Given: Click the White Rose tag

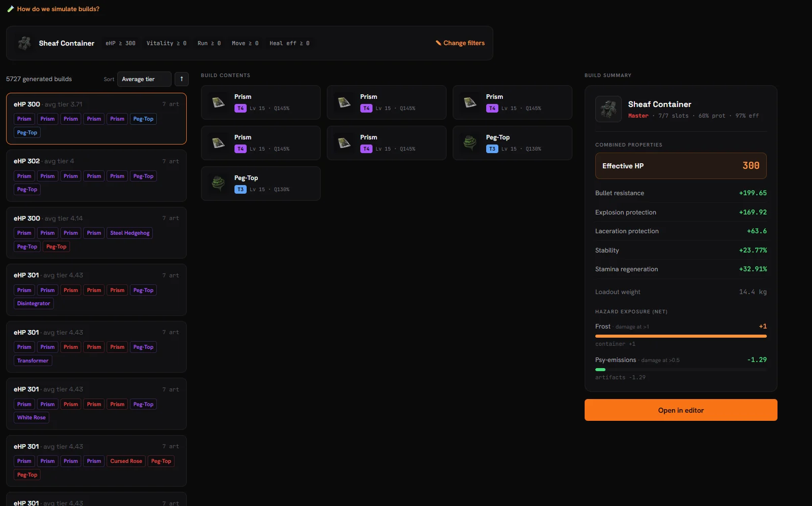Looking at the screenshot, I should (x=31, y=418).
